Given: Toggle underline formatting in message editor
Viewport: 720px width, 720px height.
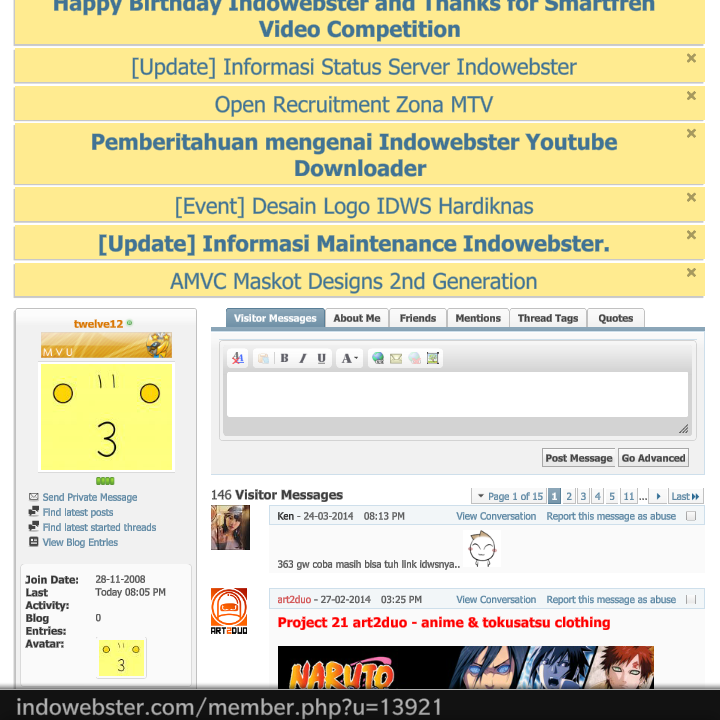Looking at the screenshot, I should point(321,358).
